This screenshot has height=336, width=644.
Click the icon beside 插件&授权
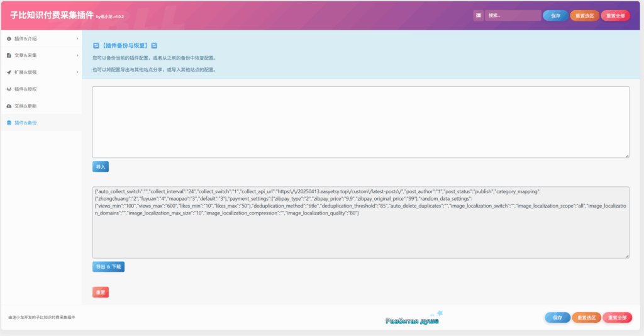(x=9, y=89)
